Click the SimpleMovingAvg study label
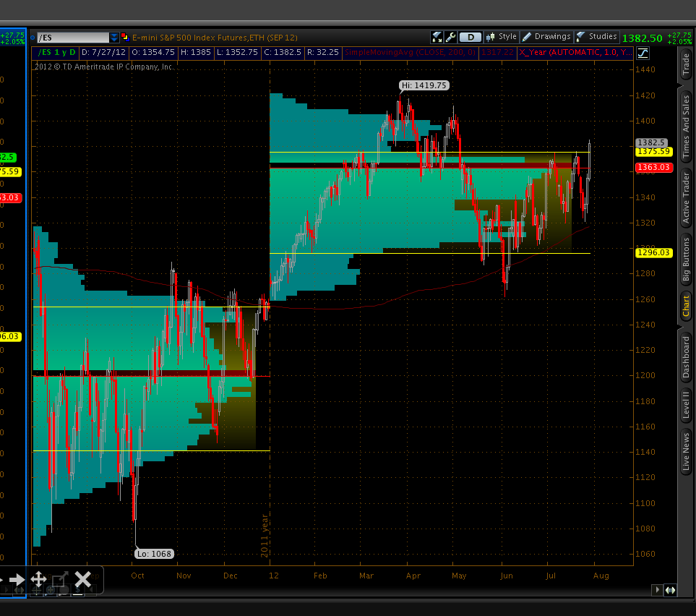 (410, 52)
